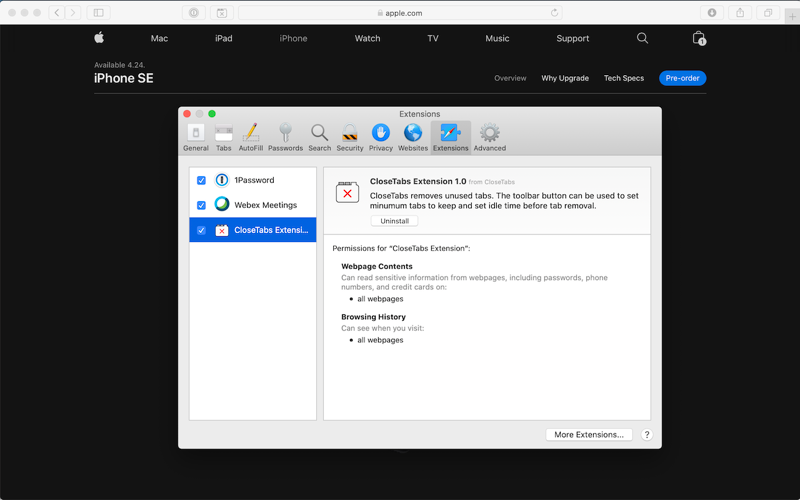Click the iPhone SE page title
The height and width of the screenshot is (500, 800).
tap(123, 78)
